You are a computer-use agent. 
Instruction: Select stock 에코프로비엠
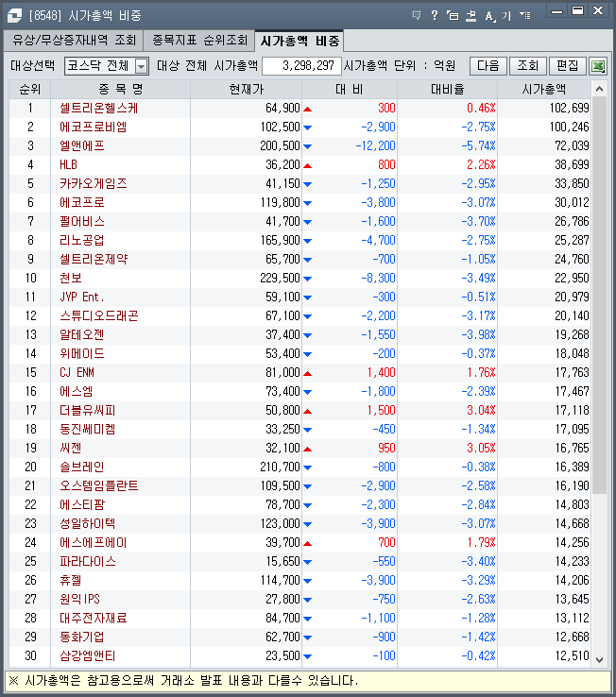point(94,127)
